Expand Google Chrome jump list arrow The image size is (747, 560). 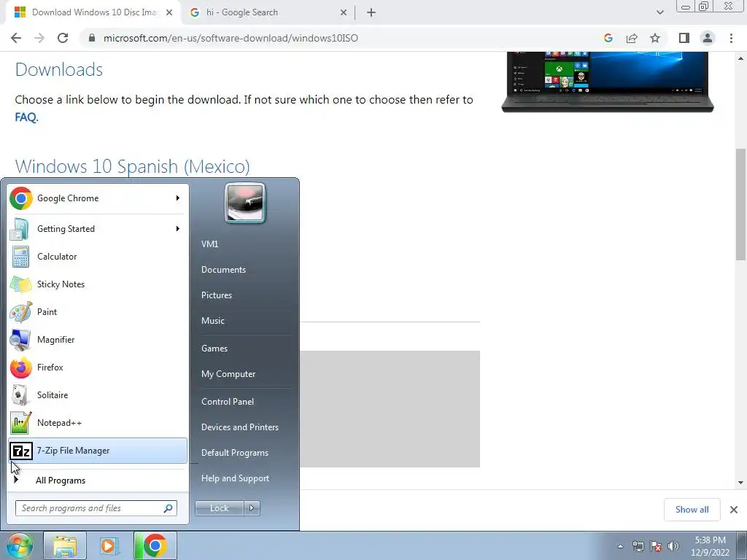pos(178,198)
